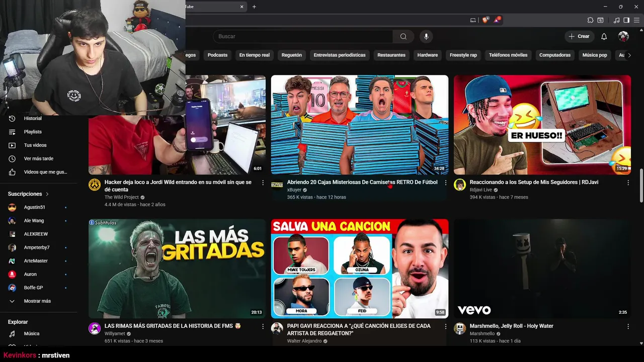This screenshot has width=644, height=362.
Task: Open options for Hacker deja loco video
Action: tap(263, 183)
